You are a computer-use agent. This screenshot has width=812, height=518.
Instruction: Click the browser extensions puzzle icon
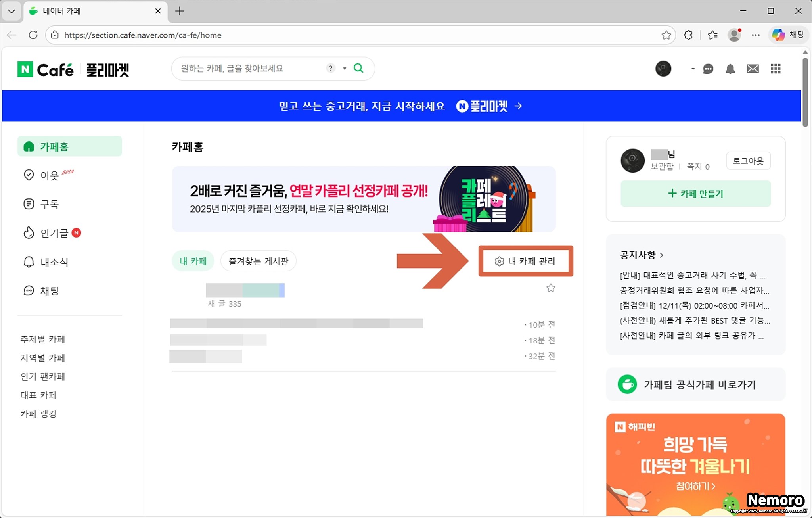coord(688,35)
